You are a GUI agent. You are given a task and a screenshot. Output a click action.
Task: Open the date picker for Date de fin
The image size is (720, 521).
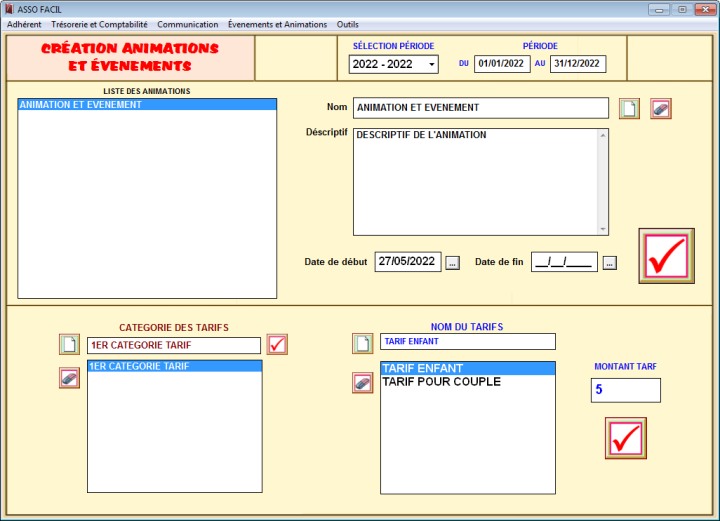point(610,263)
